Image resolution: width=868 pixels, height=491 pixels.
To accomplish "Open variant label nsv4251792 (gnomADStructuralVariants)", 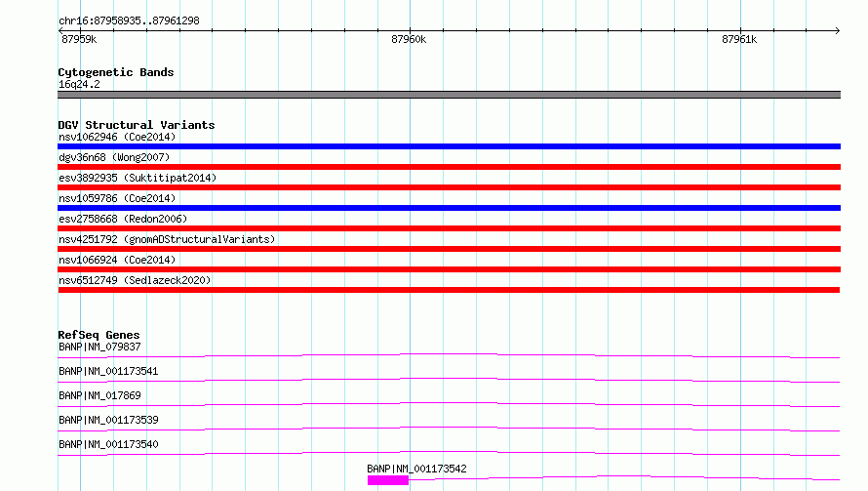I will coord(167,239).
